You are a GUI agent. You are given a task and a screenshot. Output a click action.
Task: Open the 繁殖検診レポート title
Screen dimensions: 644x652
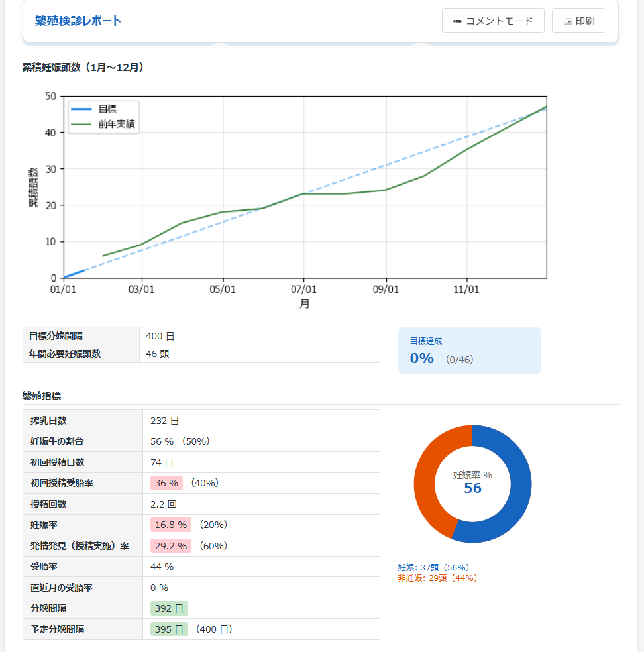tap(78, 21)
